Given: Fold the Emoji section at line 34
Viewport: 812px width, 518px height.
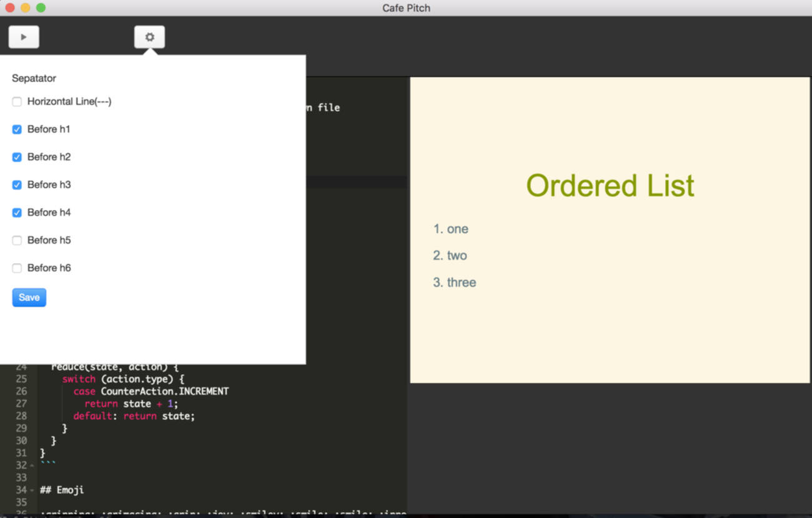Looking at the screenshot, I should (x=32, y=491).
